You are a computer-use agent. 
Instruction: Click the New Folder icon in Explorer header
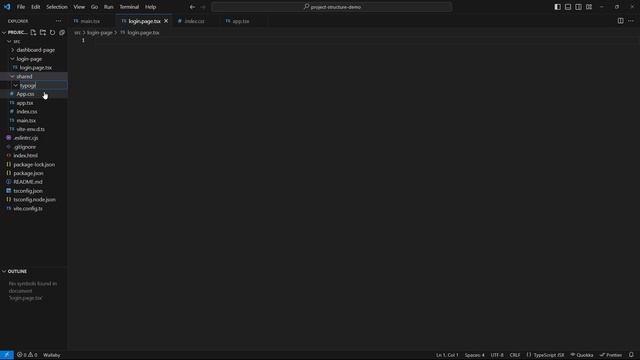coord(43,32)
